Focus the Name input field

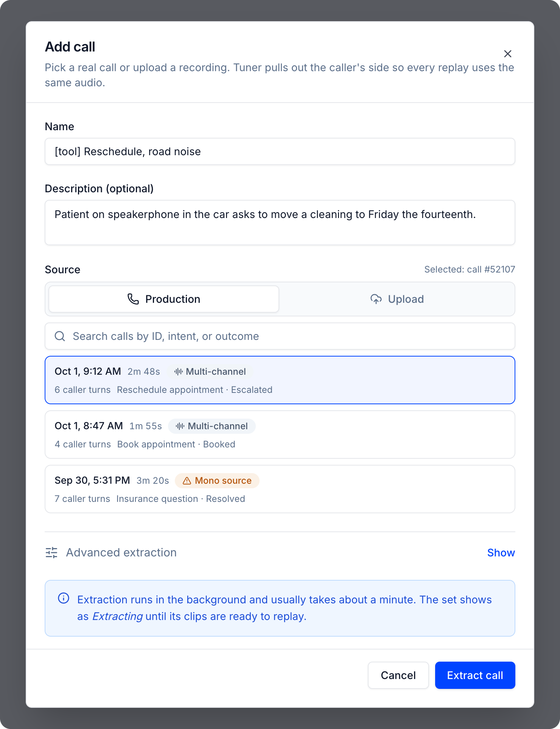point(280,151)
